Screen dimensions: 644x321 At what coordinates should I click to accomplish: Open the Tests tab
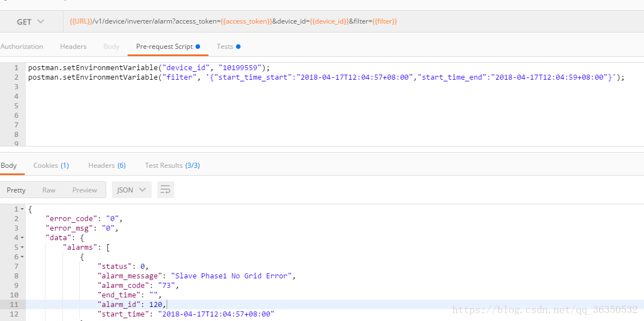click(x=228, y=47)
